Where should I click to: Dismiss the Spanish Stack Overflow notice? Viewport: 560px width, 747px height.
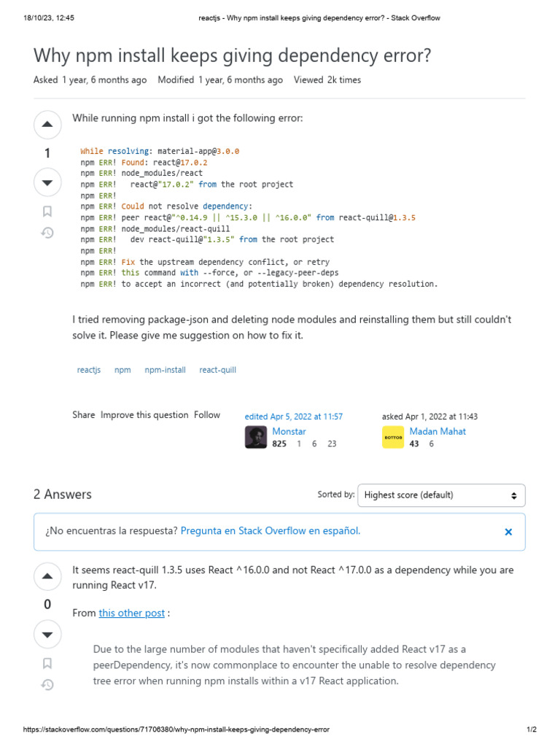point(508,532)
